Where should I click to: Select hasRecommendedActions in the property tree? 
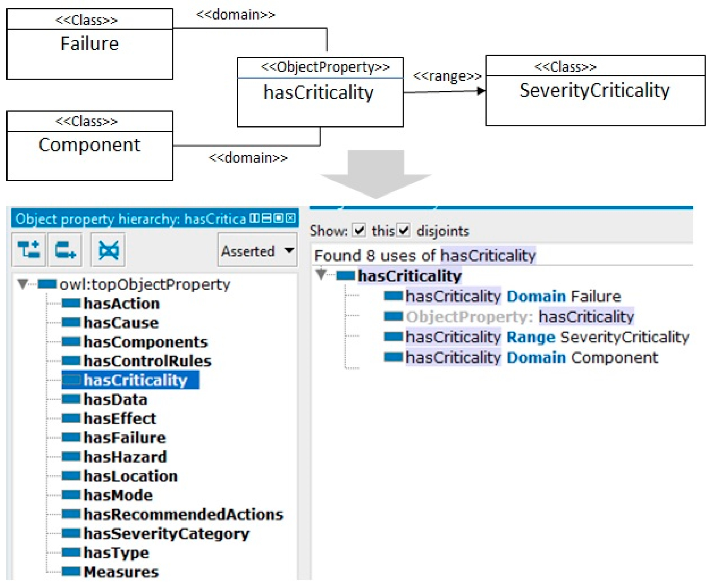click(183, 514)
